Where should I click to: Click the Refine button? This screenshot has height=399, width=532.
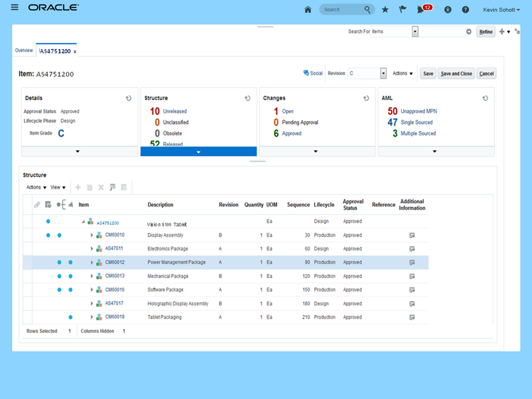tap(486, 32)
